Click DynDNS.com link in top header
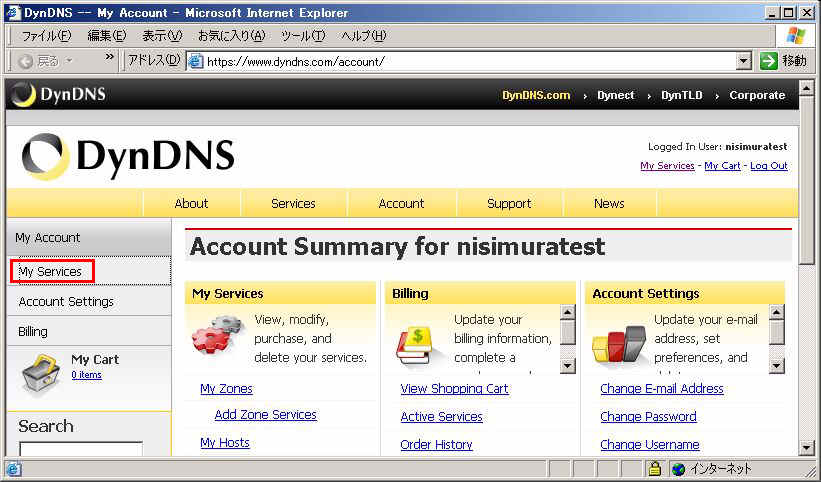821x482 pixels. pyautogui.click(x=536, y=95)
